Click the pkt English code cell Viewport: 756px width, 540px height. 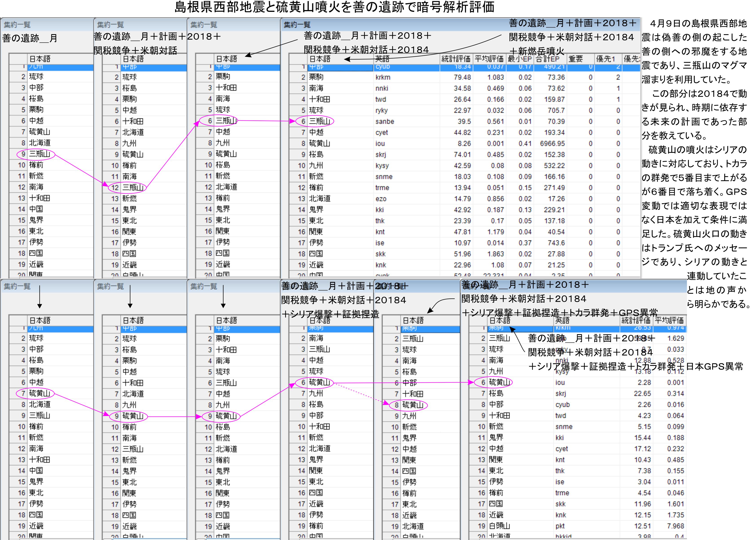pos(560,526)
